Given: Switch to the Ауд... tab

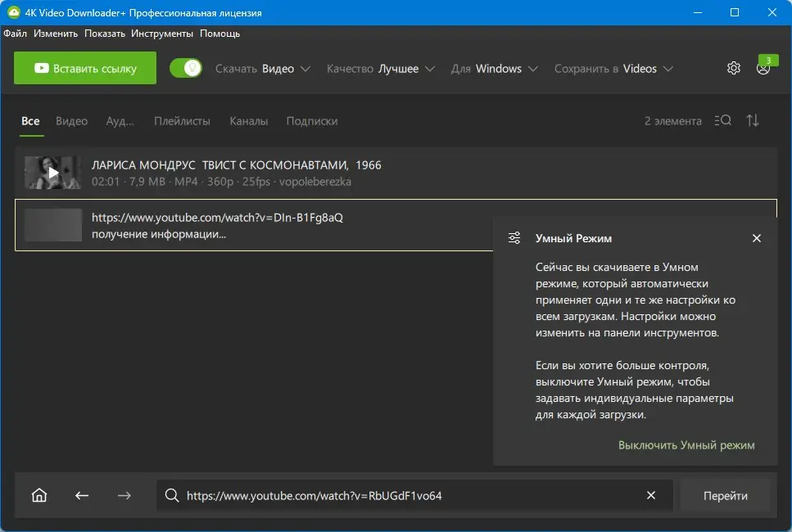Looking at the screenshot, I should point(120,121).
